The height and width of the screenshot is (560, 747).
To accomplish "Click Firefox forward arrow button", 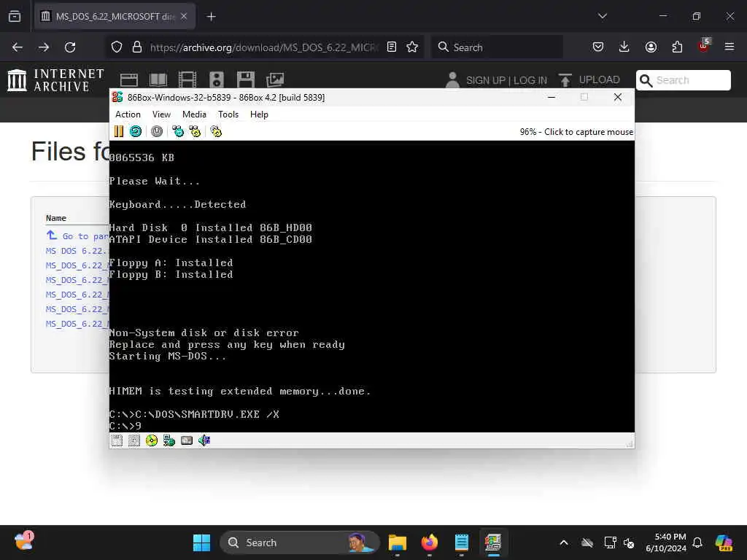I will (44, 47).
